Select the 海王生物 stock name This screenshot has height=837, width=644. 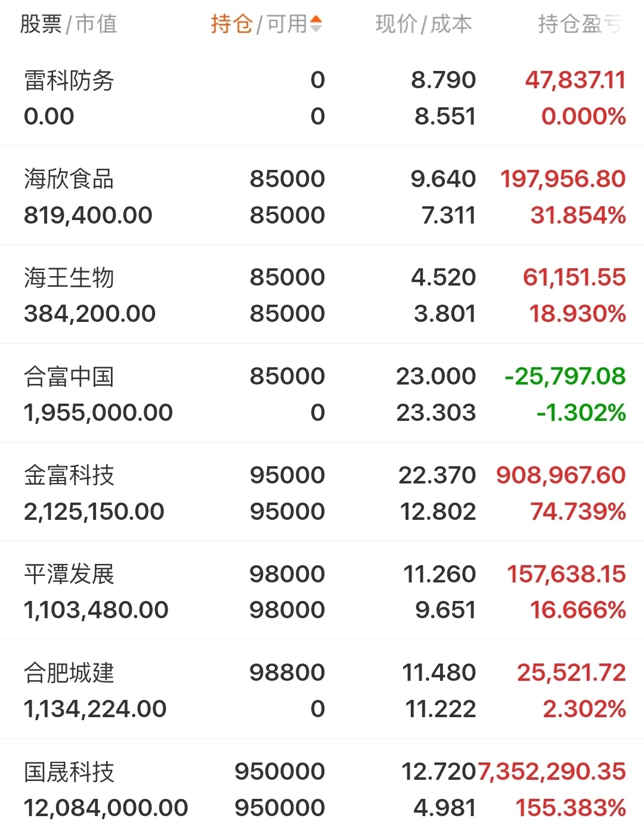(69, 278)
